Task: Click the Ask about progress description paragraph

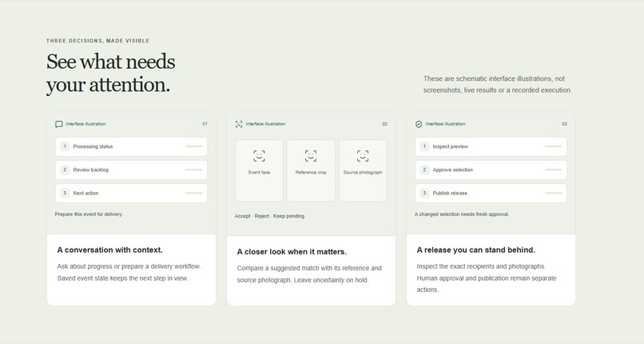Action: pos(129,272)
